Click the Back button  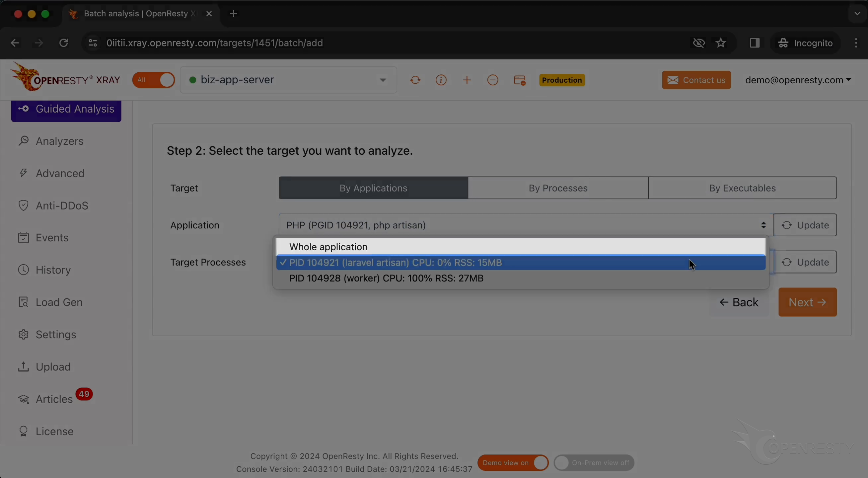pos(739,302)
